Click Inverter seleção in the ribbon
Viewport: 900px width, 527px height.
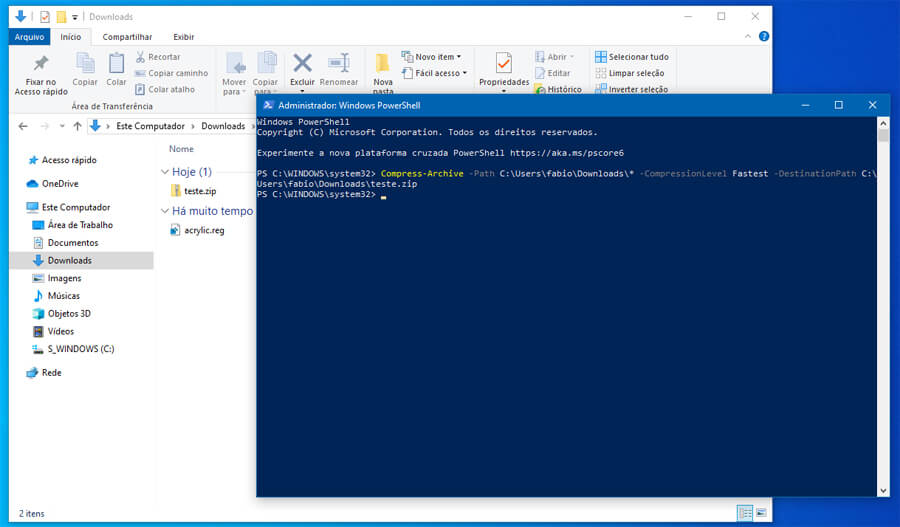(x=631, y=89)
